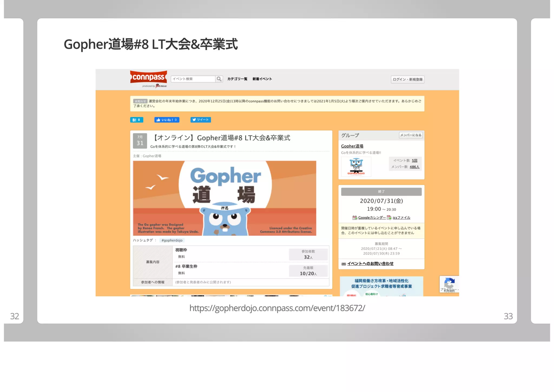Click the 主催 : Gopher道場 organizer text
The image size is (554, 392).
(x=147, y=156)
